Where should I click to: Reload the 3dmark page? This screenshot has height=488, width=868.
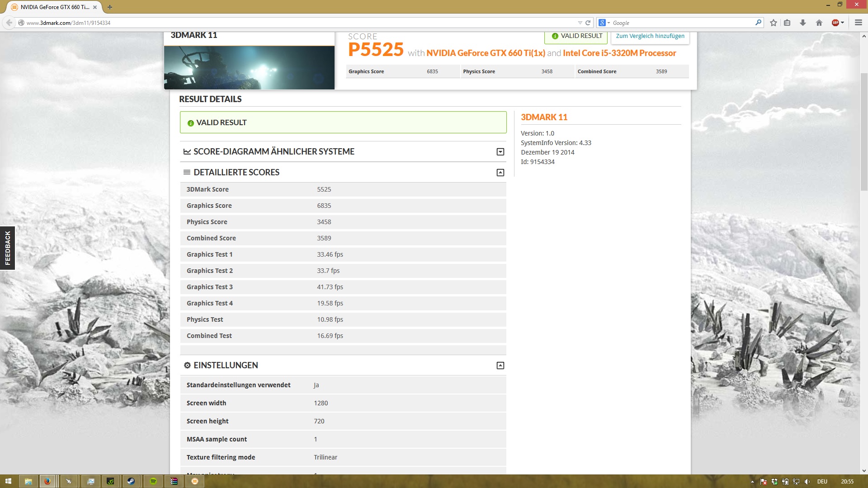point(588,23)
